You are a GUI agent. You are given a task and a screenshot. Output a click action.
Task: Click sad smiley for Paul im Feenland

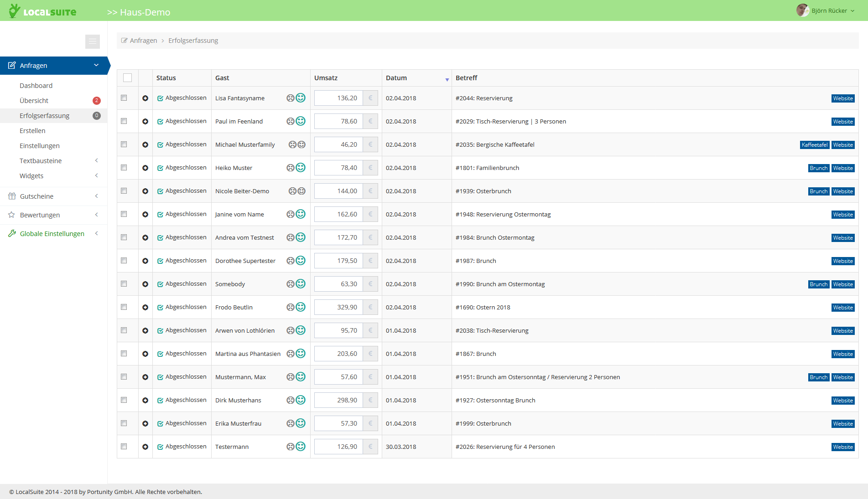pyautogui.click(x=290, y=121)
